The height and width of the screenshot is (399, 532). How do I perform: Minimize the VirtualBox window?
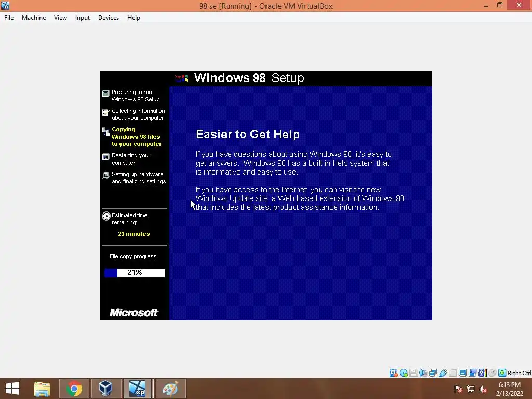tap(486, 5)
